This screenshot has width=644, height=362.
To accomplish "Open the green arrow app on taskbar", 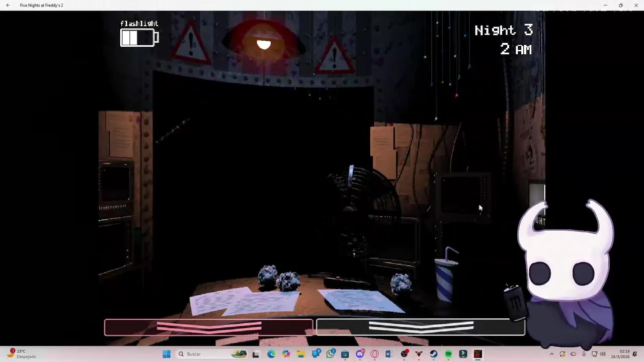I will (x=463, y=354).
